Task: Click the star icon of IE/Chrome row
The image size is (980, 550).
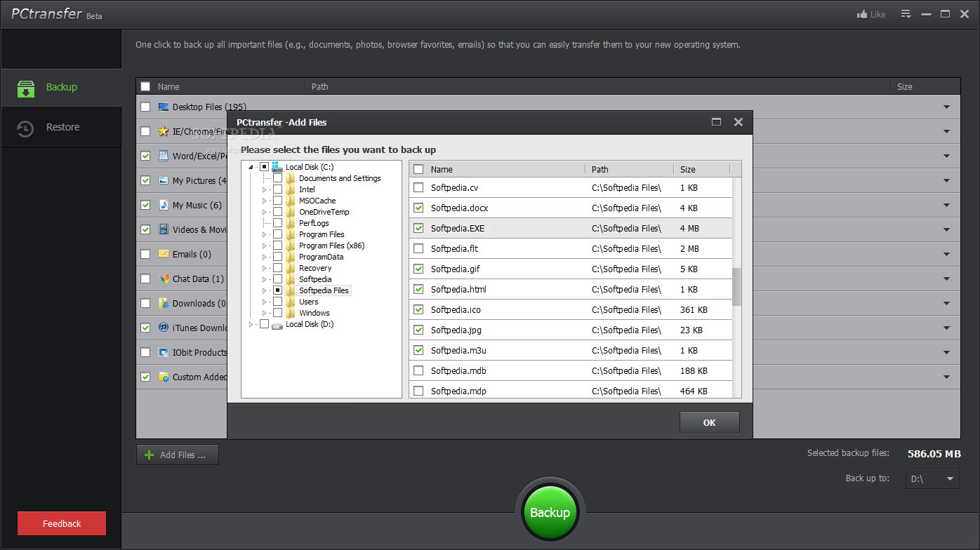Action: 164,131
